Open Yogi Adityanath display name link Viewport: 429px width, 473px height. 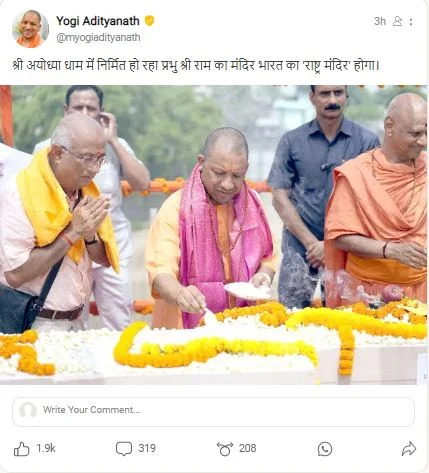click(x=98, y=21)
